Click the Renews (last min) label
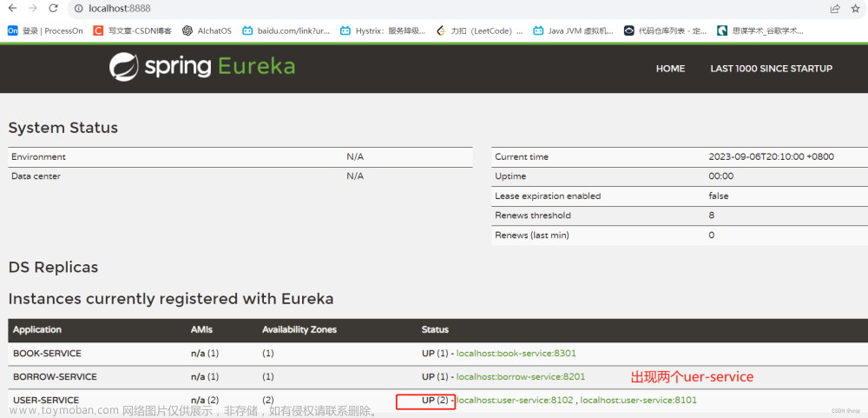This screenshot has height=418, width=868. (532, 236)
